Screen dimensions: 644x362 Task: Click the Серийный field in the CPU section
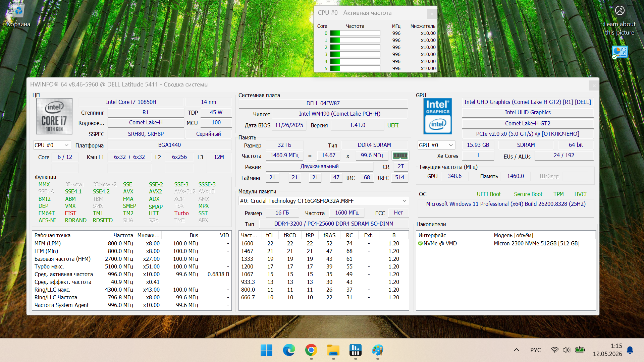pos(208,134)
